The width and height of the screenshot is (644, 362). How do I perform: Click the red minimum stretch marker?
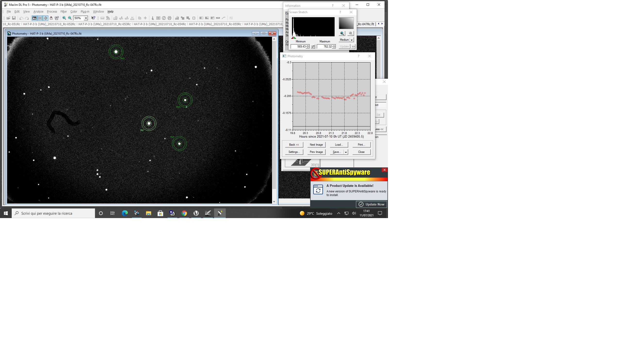coord(292,38)
